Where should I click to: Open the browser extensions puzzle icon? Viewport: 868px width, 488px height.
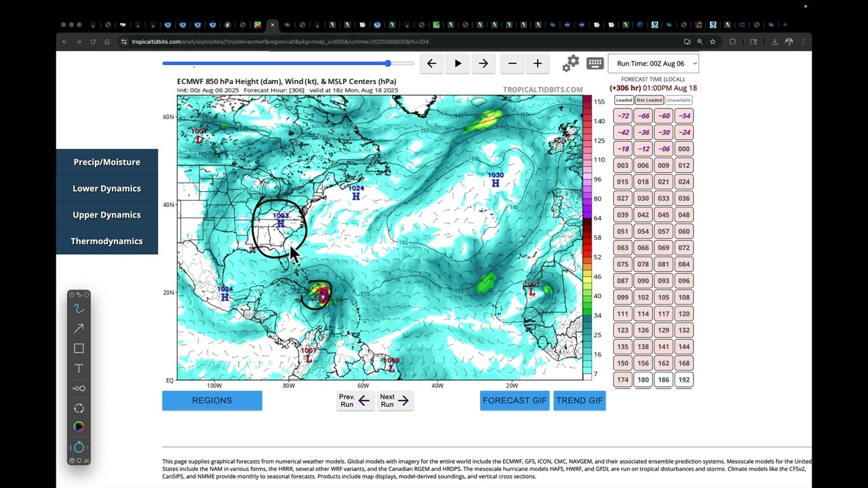pyautogui.click(x=732, y=42)
